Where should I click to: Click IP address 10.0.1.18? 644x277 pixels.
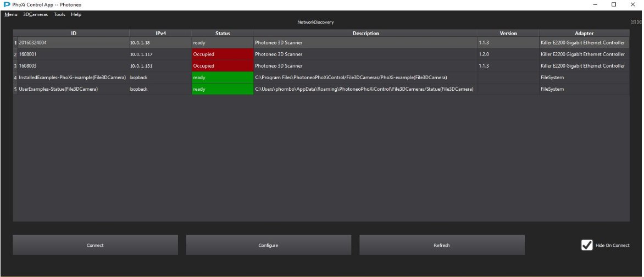click(160, 43)
